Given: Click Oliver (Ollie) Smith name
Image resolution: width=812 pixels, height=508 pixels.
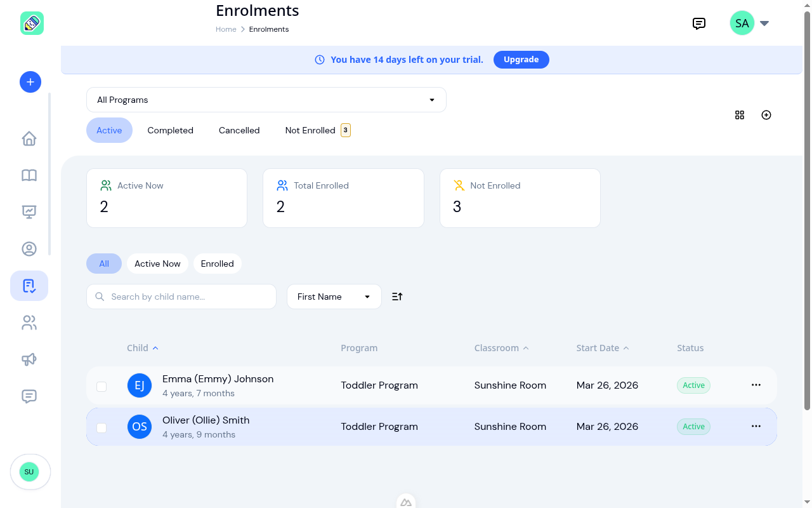Looking at the screenshot, I should 206,420.
